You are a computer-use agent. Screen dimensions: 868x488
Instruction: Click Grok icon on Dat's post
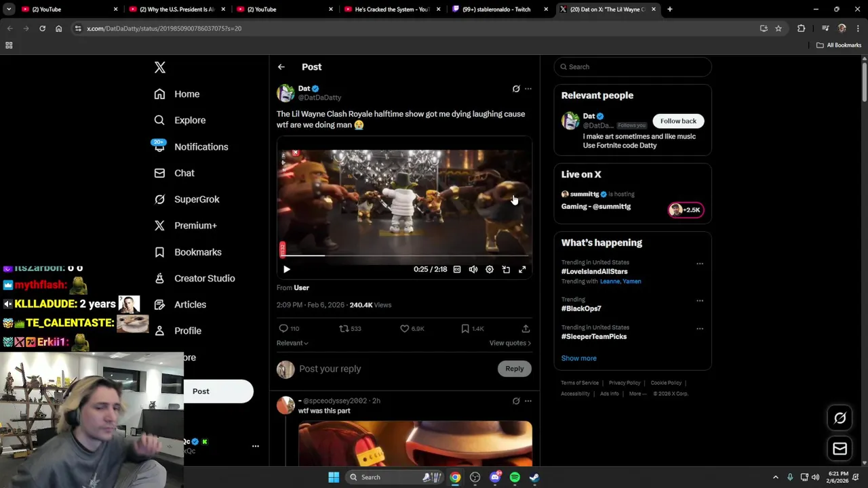(516, 89)
